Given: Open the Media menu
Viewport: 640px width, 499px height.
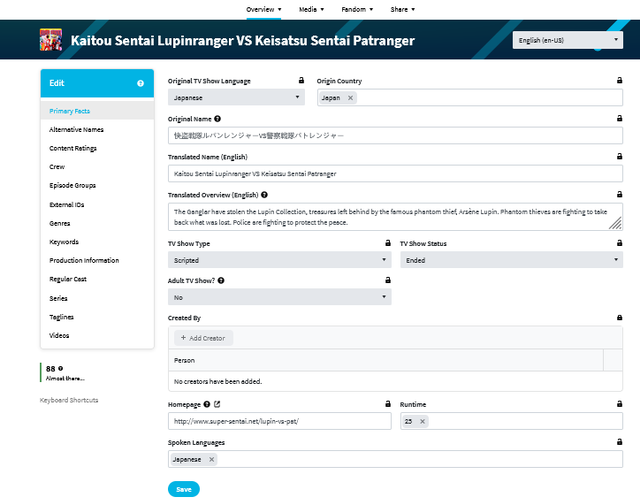Looking at the screenshot, I should pos(311,9).
